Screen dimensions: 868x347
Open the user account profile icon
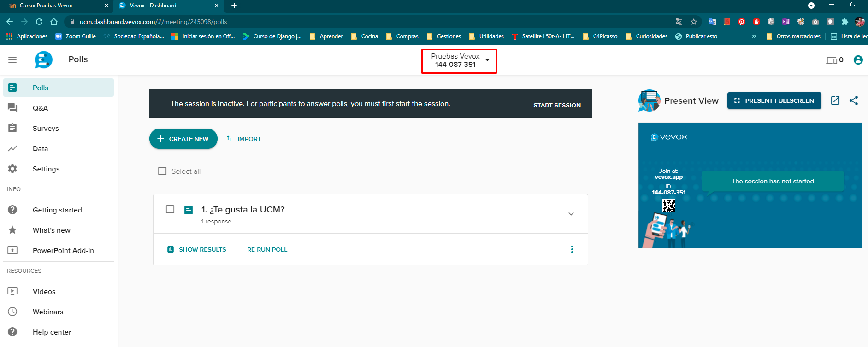tap(858, 60)
